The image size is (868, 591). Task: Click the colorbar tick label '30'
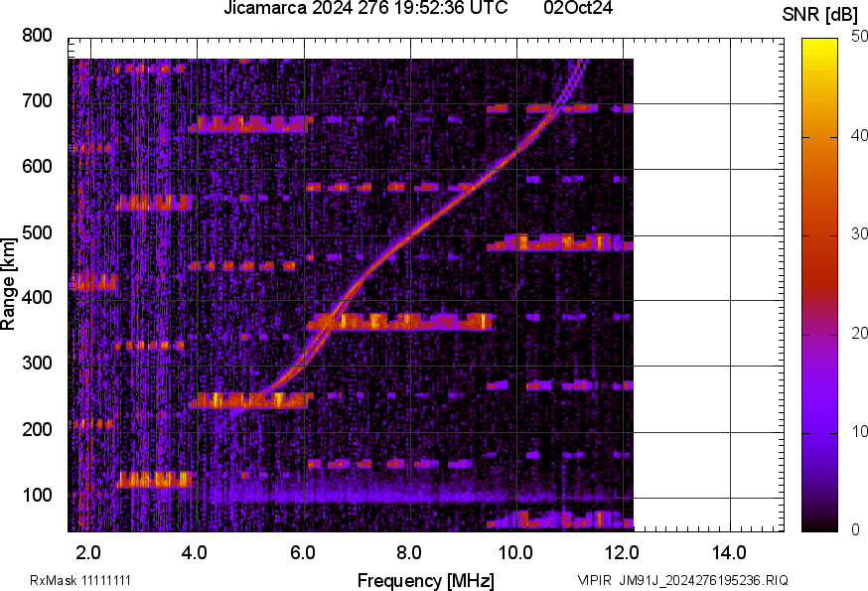click(x=858, y=234)
